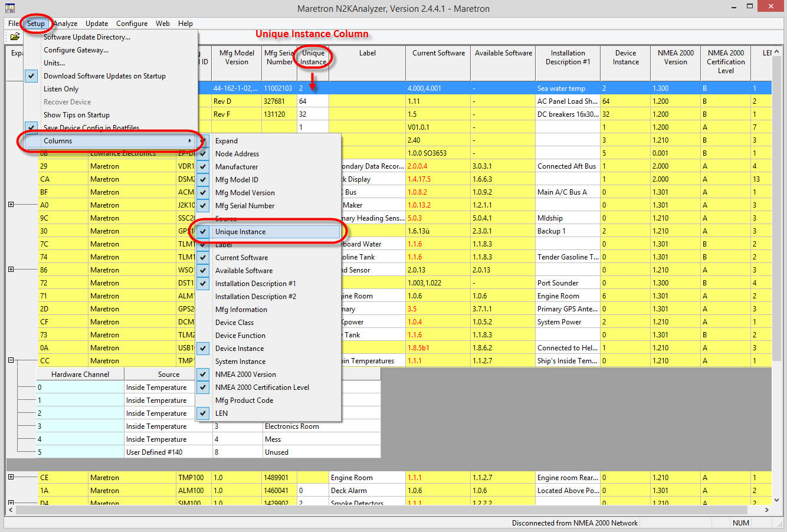Disable the NMEA 2000 Certification Level column
Screen dimensions: 787x532
click(x=262, y=387)
